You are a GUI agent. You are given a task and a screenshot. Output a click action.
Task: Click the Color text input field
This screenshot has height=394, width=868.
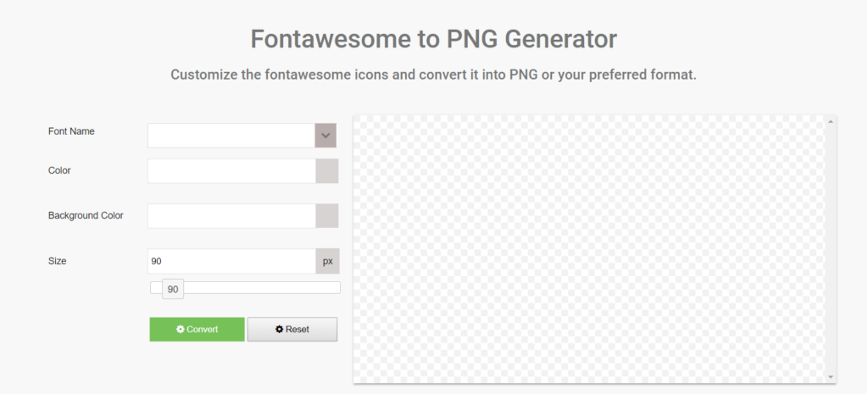(x=231, y=170)
